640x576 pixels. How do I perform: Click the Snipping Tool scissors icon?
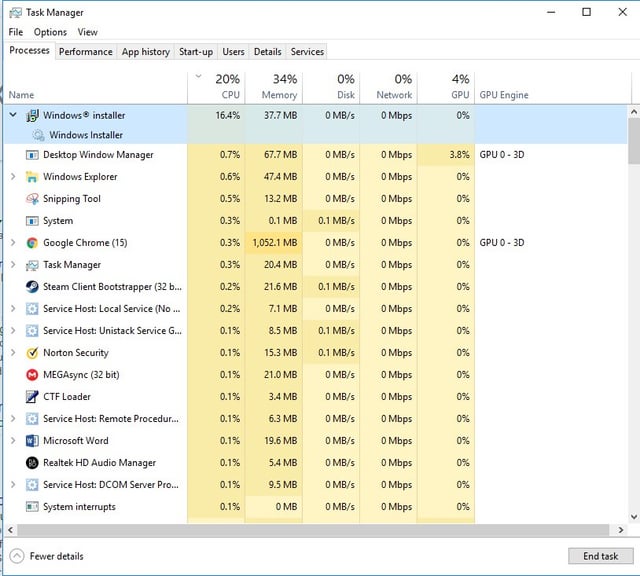pos(32,199)
